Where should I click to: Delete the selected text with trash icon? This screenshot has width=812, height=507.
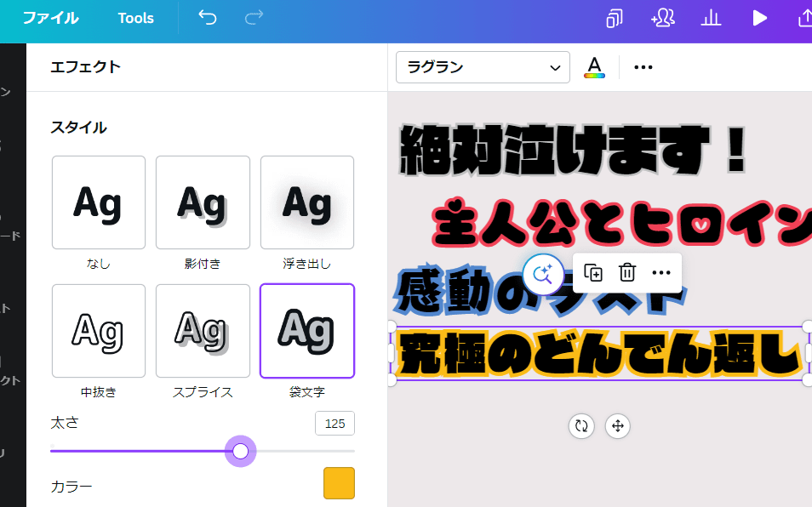(x=627, y=273)
